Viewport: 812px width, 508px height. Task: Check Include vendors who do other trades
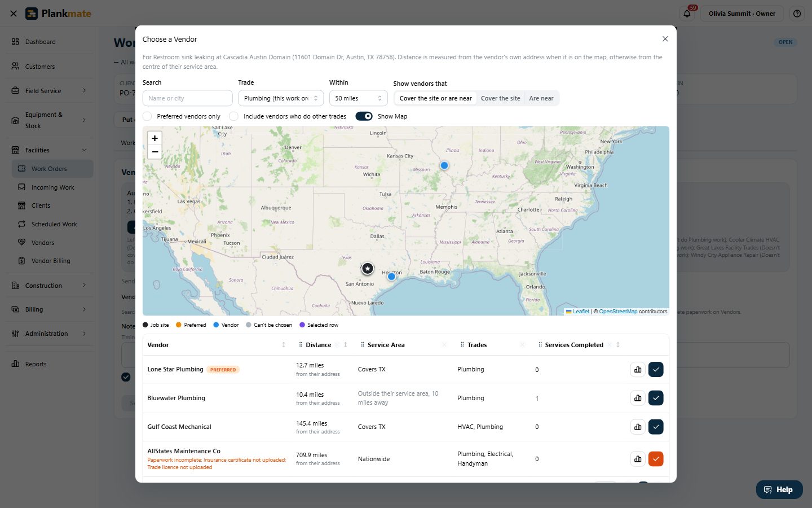(x=233, y=116)
